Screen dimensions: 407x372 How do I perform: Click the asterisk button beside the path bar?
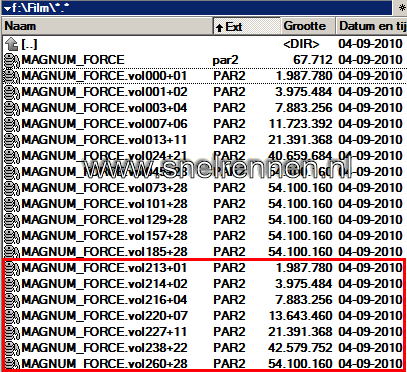[x=402, y=8]
